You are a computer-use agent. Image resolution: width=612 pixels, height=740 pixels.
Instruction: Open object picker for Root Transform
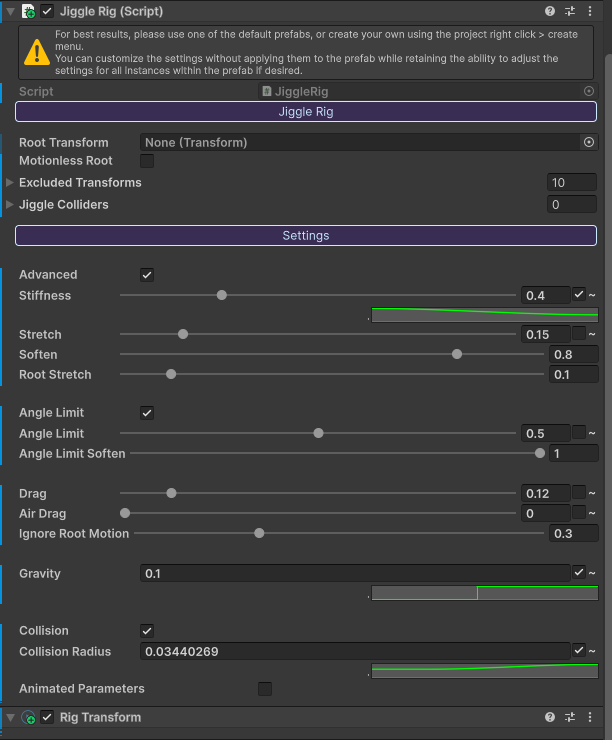coord(589,142)
